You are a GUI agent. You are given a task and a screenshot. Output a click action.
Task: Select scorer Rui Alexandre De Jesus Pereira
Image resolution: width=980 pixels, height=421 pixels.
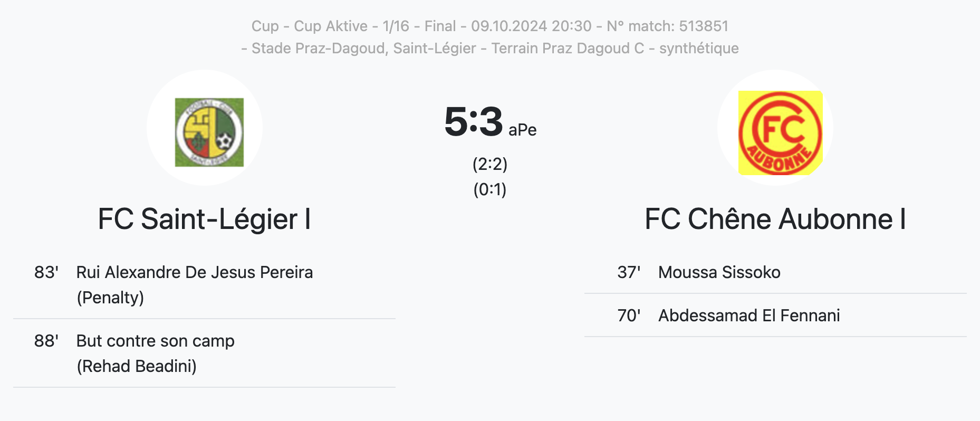click(195, 272)
